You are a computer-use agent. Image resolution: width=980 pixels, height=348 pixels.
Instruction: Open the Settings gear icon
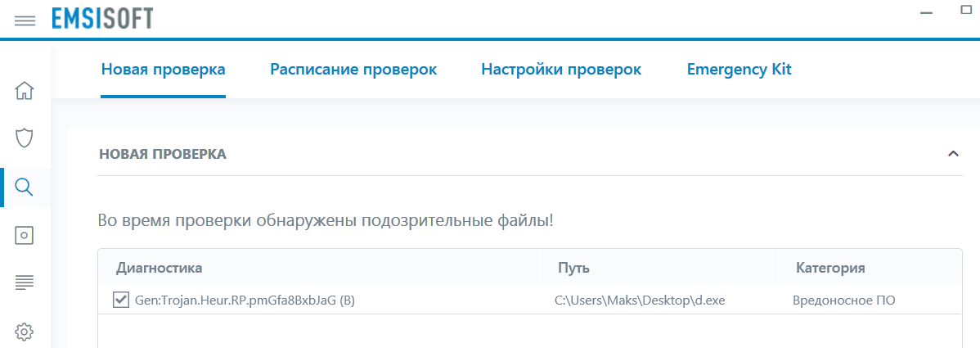(25, 332)
